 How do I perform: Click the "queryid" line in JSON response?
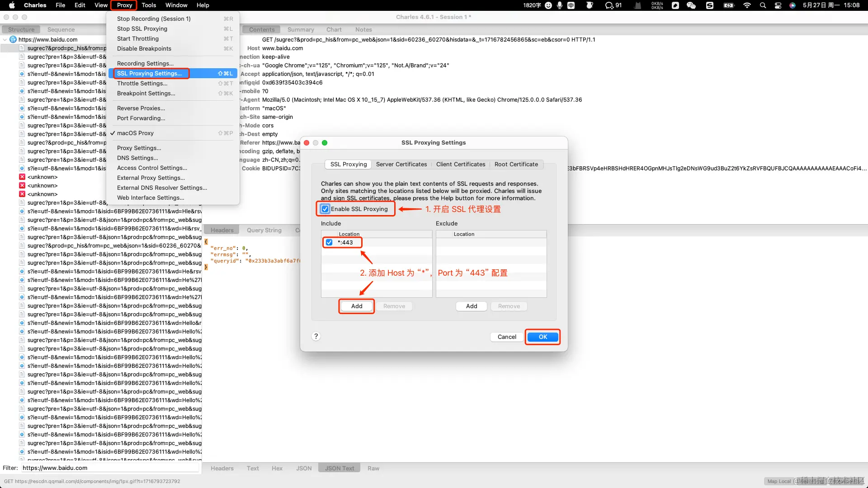[x=255, y=261]
